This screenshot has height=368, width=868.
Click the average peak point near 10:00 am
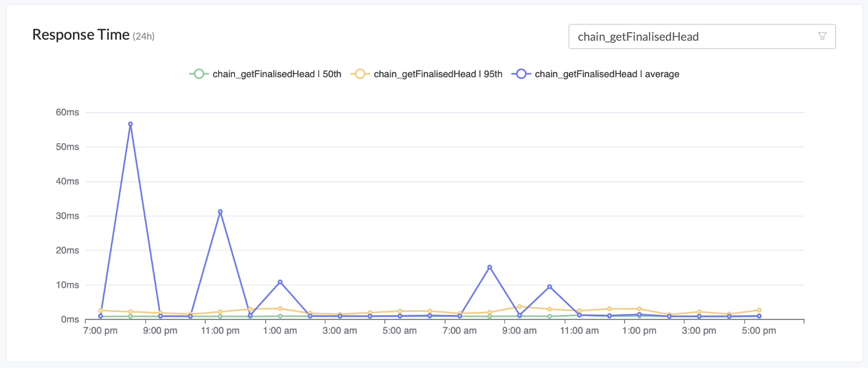coord(549,287)
